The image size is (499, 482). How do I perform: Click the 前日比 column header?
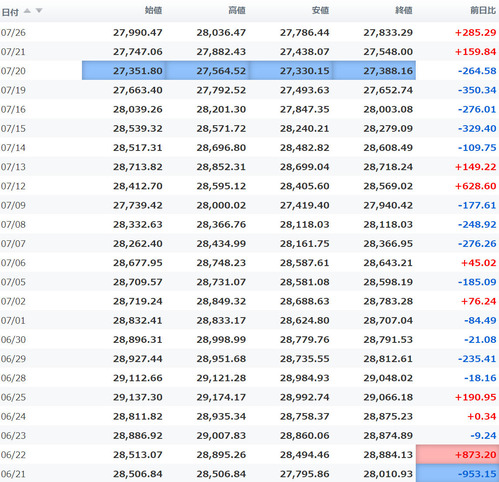click(x=483, y=10)
